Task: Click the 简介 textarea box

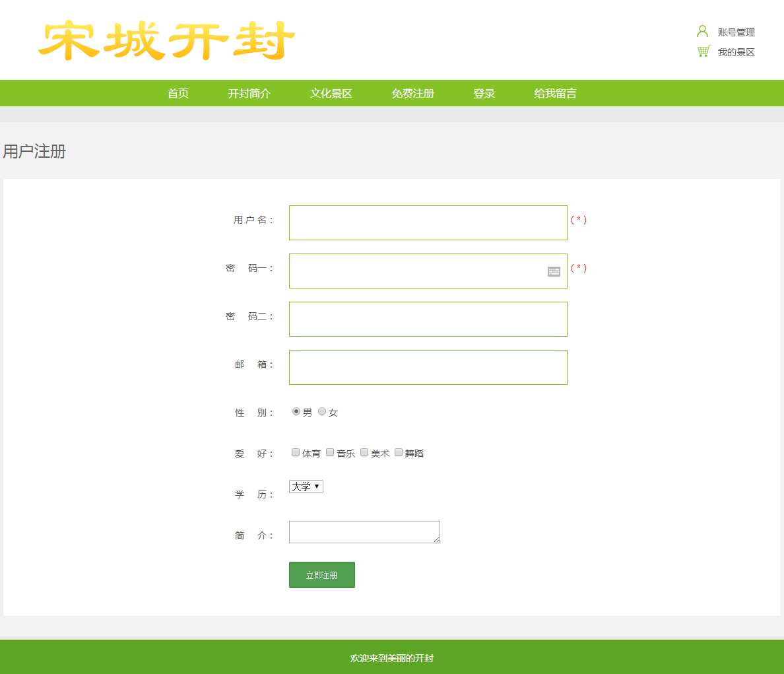Action: coord(364,532)
